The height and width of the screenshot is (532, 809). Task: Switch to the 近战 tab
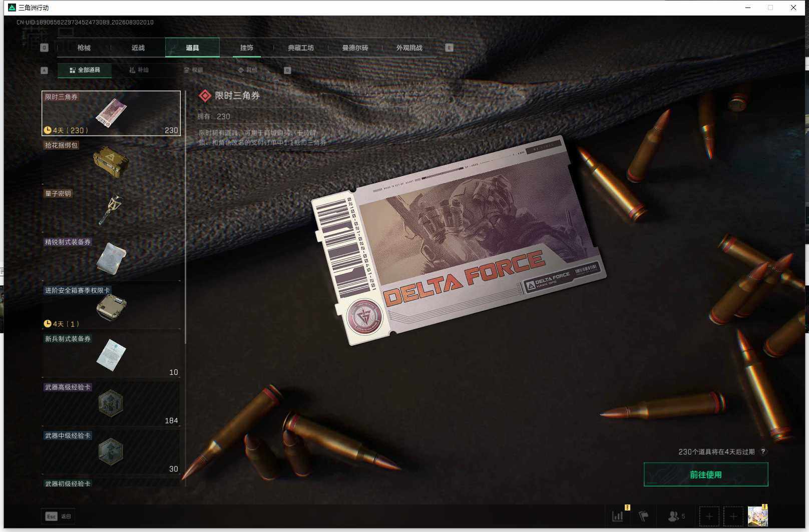click(138, 48)
